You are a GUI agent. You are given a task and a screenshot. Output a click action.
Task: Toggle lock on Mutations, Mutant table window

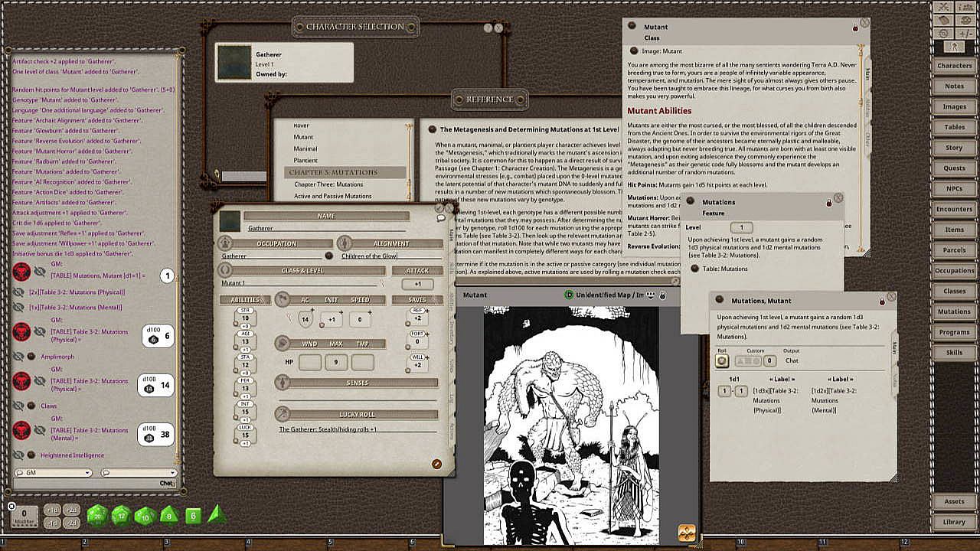pyautogui.click(x=881, y=302)
